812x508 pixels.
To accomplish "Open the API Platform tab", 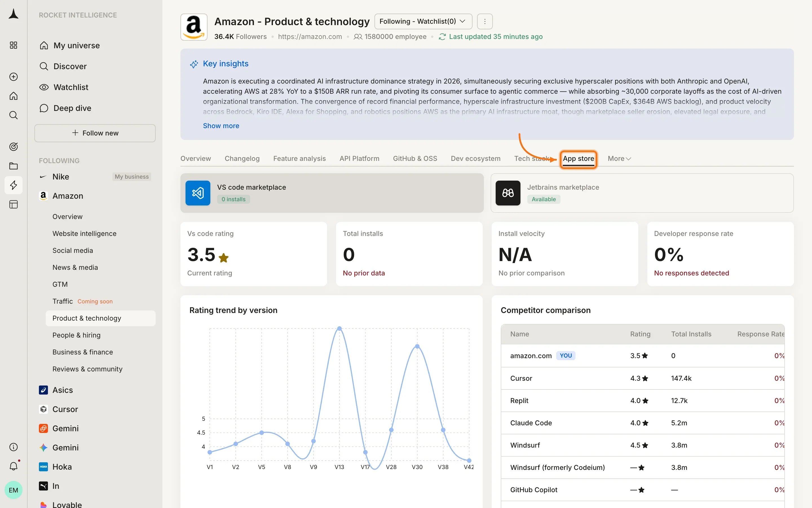I will 359,159.
